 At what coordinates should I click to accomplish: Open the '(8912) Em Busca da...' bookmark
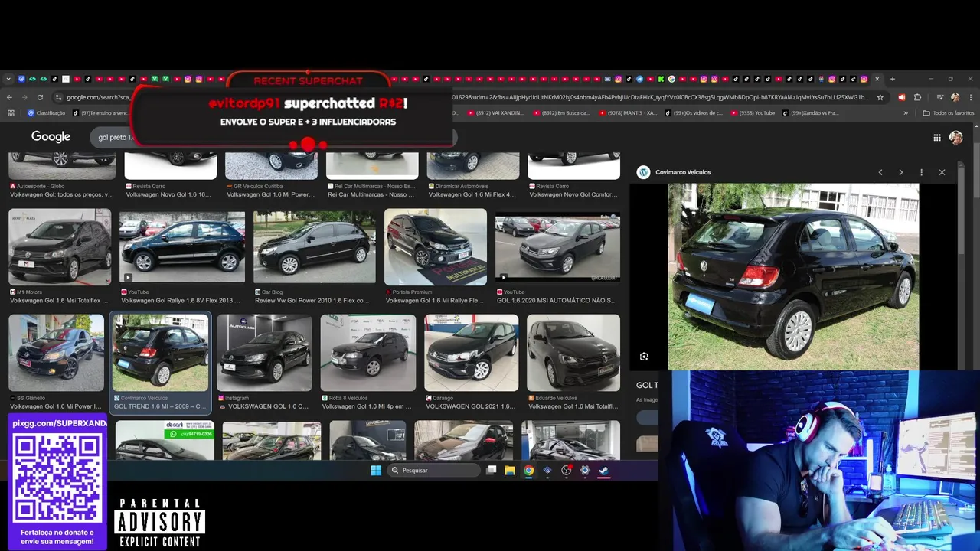[560, 113]
